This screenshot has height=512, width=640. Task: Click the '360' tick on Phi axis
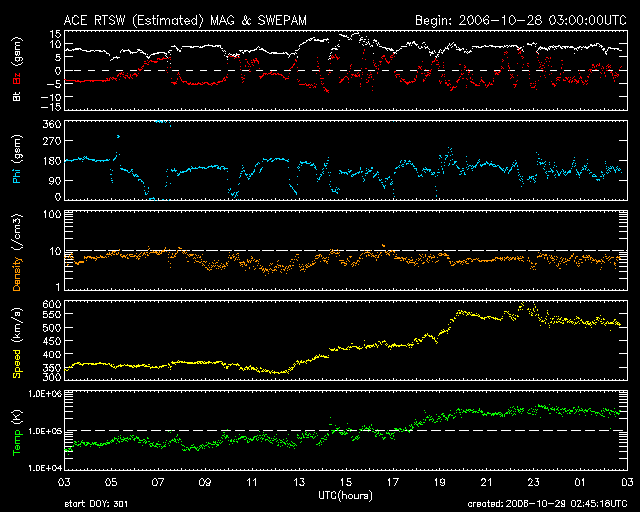[52, 124]
